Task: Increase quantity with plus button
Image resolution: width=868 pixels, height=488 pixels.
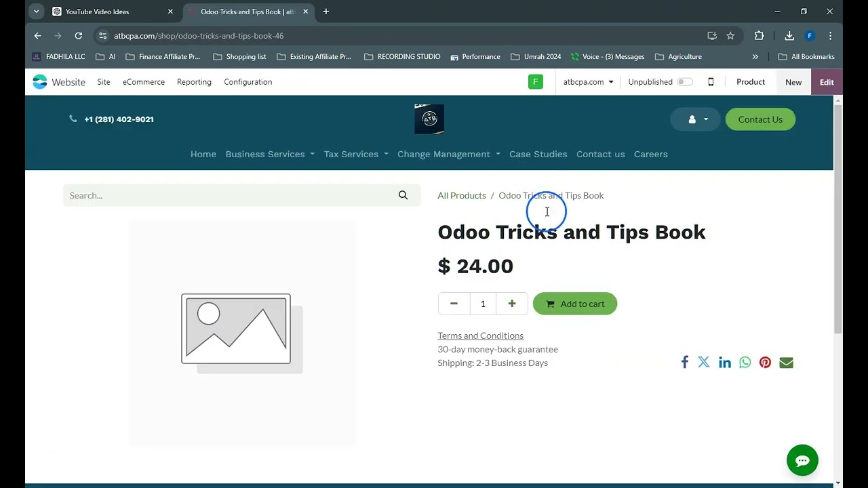Action: (512, 304)
